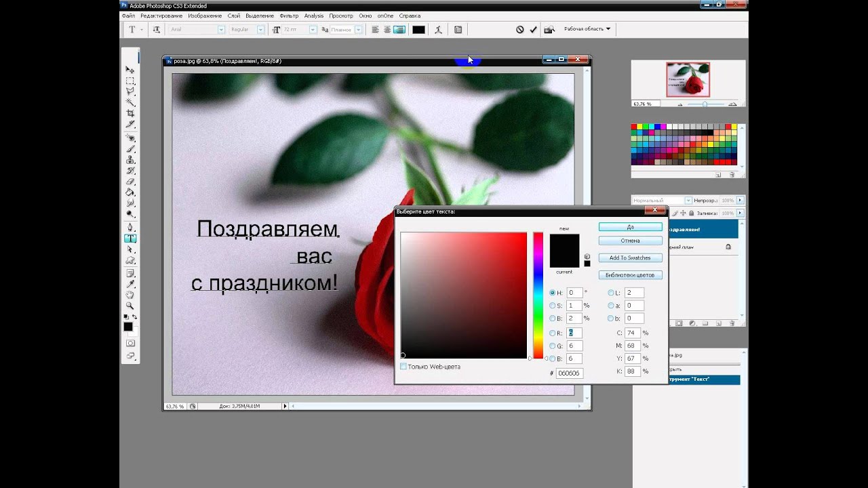Select the Burn tool
Screen dimensions: 868x488
(130, 214)
